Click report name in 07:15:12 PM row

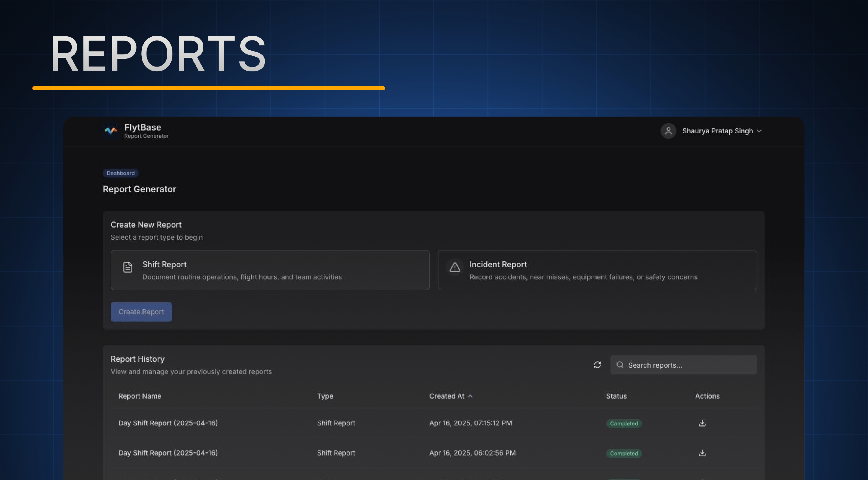(168, 423)
